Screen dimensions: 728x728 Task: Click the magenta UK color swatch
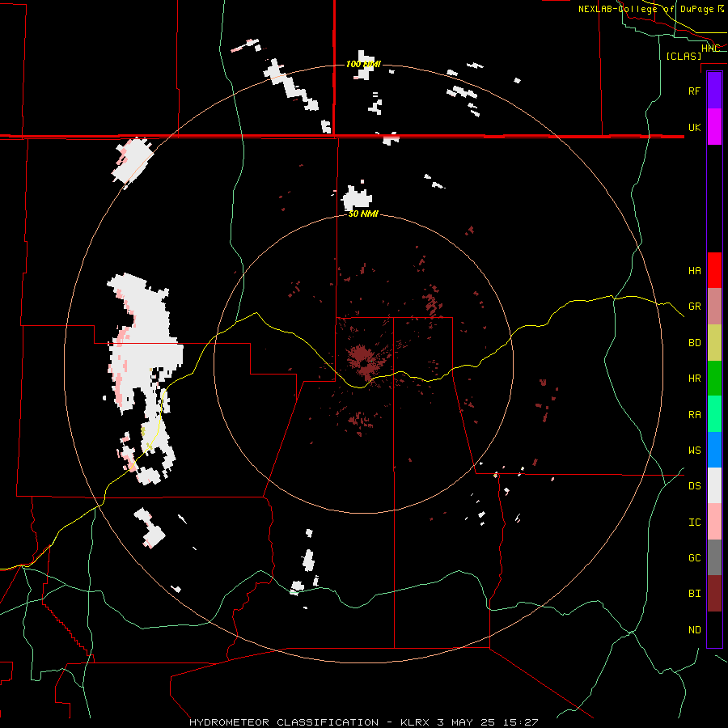(x=714, y=127)
